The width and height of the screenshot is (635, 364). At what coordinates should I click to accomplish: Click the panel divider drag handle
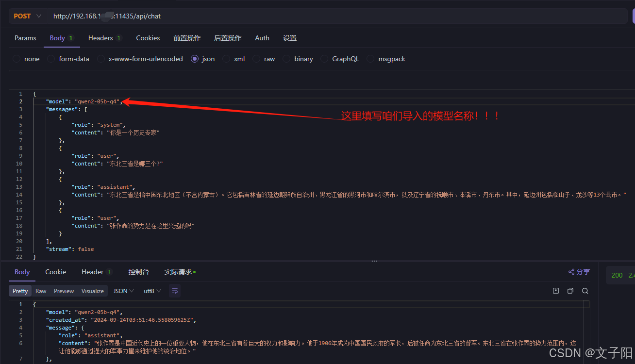coord(374,261)
